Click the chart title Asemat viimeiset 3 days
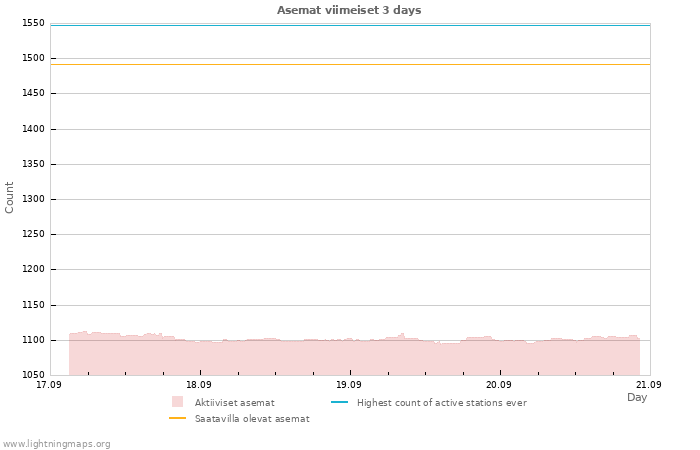 (x=349, y=10)
